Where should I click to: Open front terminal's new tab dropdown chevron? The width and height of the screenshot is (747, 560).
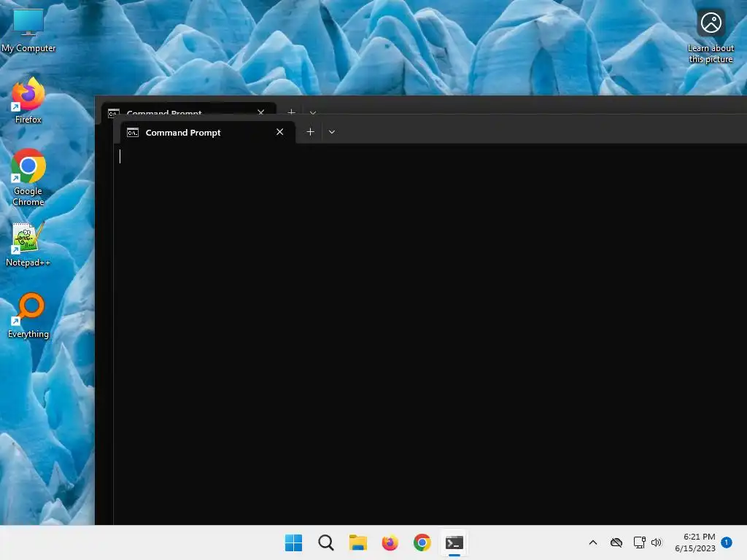(332, 132)
